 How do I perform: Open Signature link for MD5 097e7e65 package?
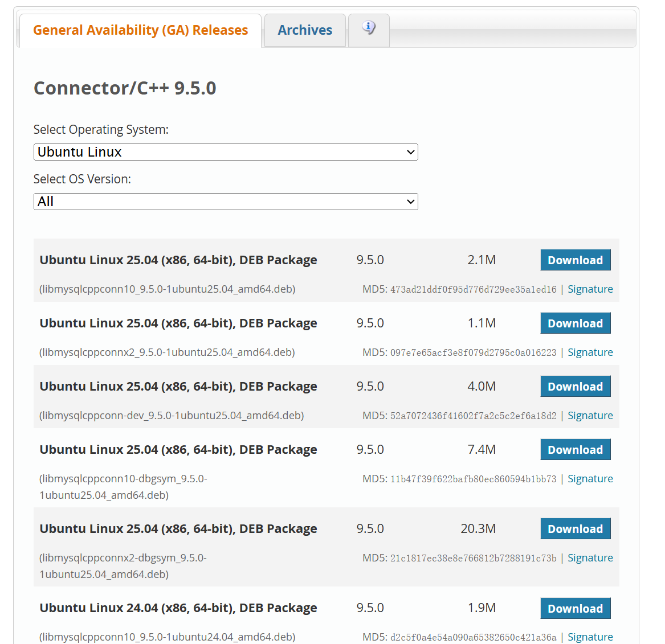click(x=590, y=352)
